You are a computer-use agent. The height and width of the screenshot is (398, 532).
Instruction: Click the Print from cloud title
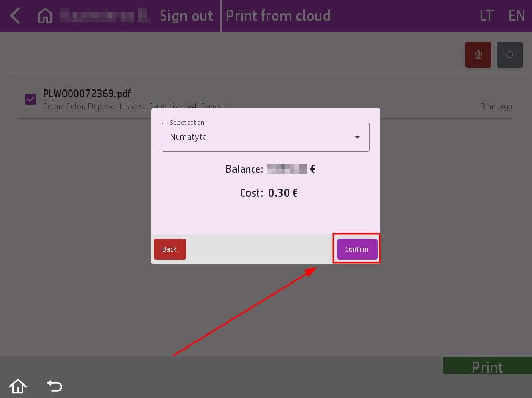point(278,16)
